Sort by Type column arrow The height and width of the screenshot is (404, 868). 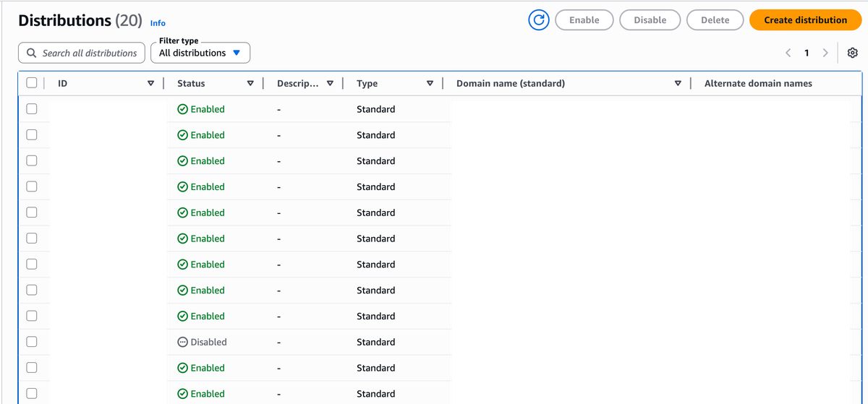point(430,83)
